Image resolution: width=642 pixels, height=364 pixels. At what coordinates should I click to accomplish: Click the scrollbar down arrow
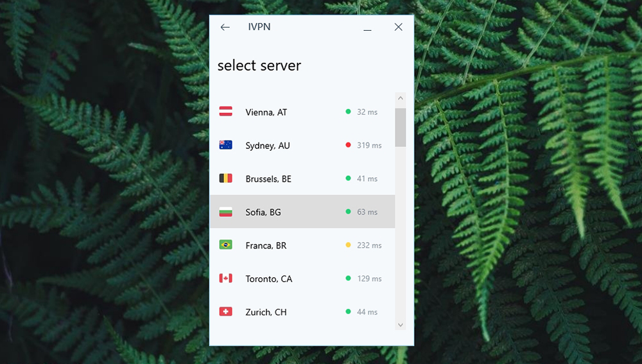pyautogui.click(x=401, y=325)
